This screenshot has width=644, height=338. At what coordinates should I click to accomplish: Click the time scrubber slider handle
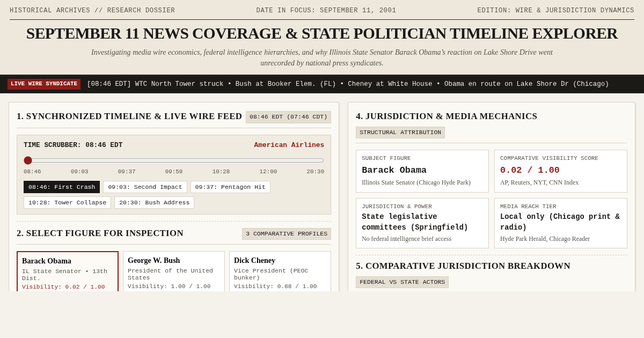(x=28, y=160)
